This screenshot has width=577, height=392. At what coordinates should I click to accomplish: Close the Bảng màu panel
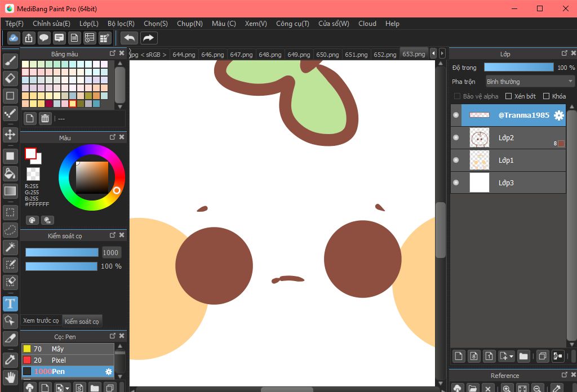pyautogui.click(x=122, y=54)
